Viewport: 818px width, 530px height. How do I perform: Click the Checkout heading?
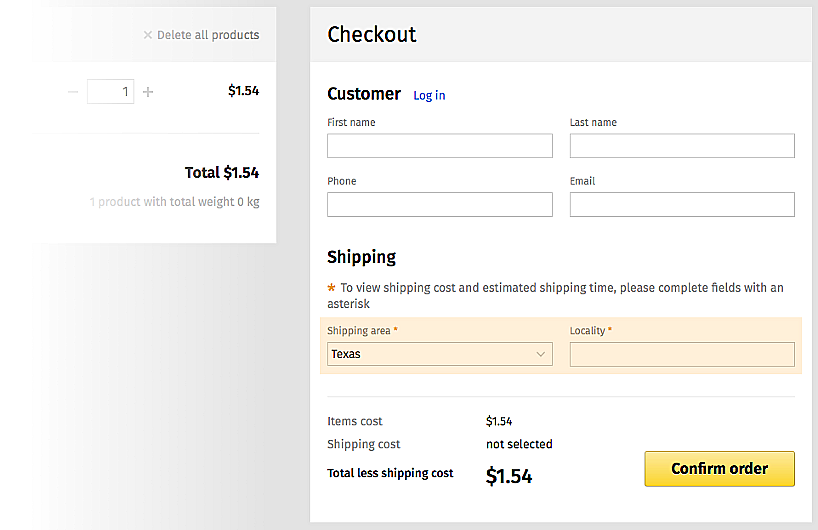coord(371,34)
